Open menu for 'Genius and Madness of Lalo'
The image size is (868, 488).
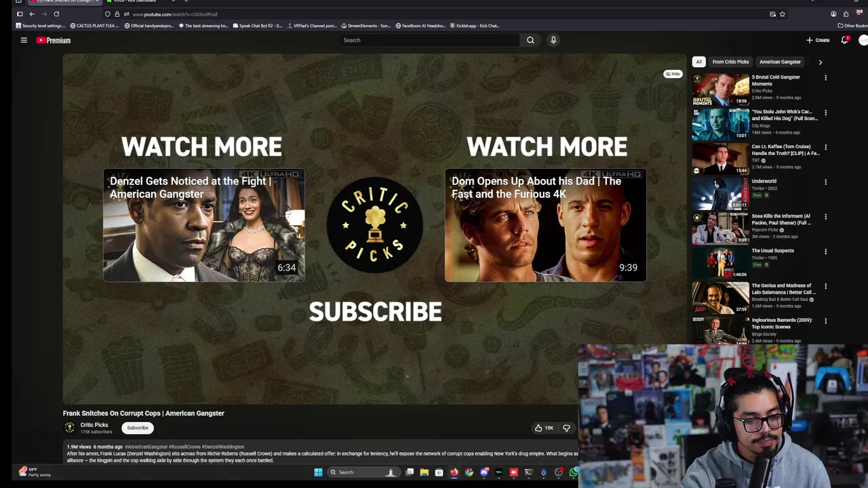(x=825, y=286)
